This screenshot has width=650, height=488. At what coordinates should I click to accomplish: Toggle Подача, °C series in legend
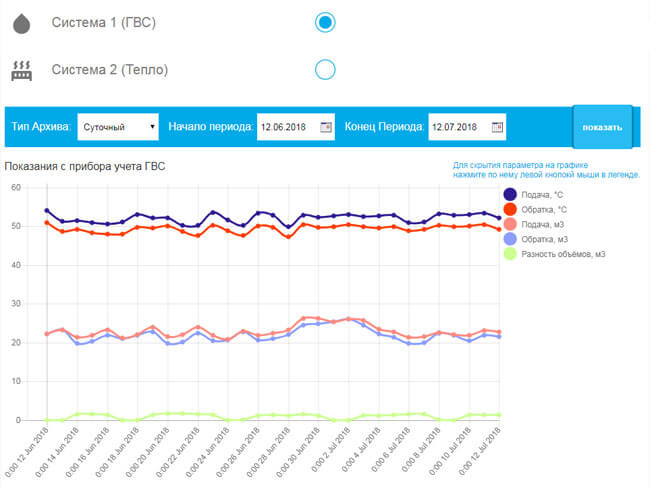534,194
